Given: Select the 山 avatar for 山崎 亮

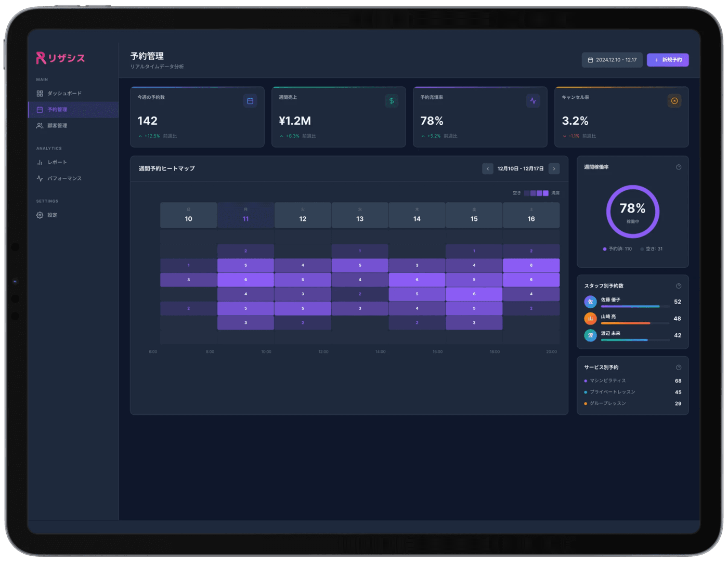Looking at the screenshot, I should tap(590, 319).
